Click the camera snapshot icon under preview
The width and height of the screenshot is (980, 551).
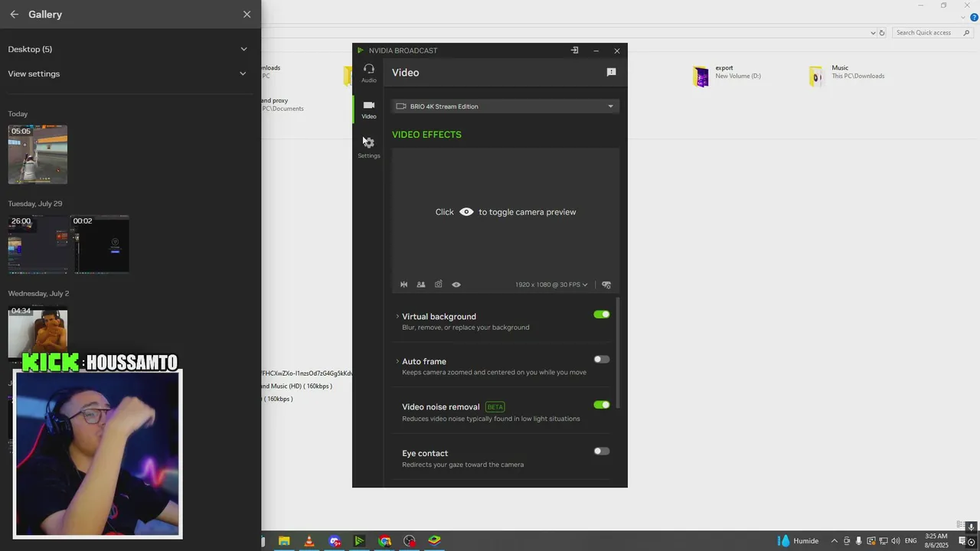click(439, 285)
